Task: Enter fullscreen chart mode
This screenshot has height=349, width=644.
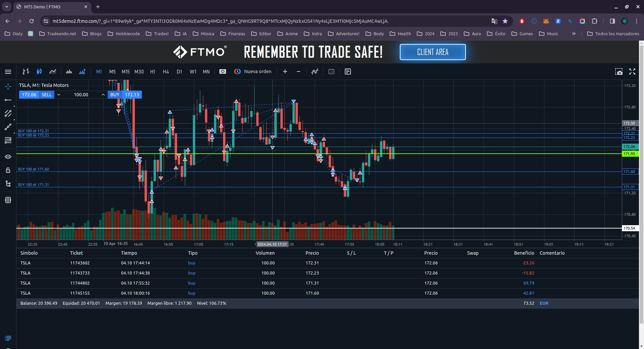Action: (x=632, y=71)
